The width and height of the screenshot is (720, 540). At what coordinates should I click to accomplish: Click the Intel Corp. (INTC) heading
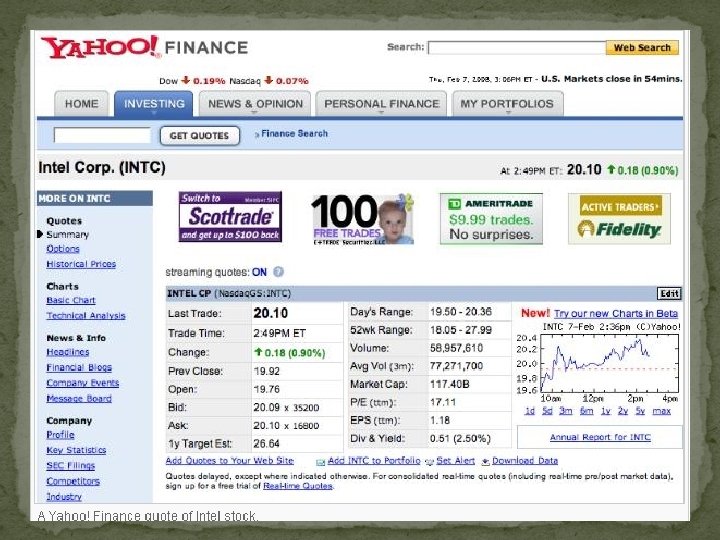[x=101, y=168]
